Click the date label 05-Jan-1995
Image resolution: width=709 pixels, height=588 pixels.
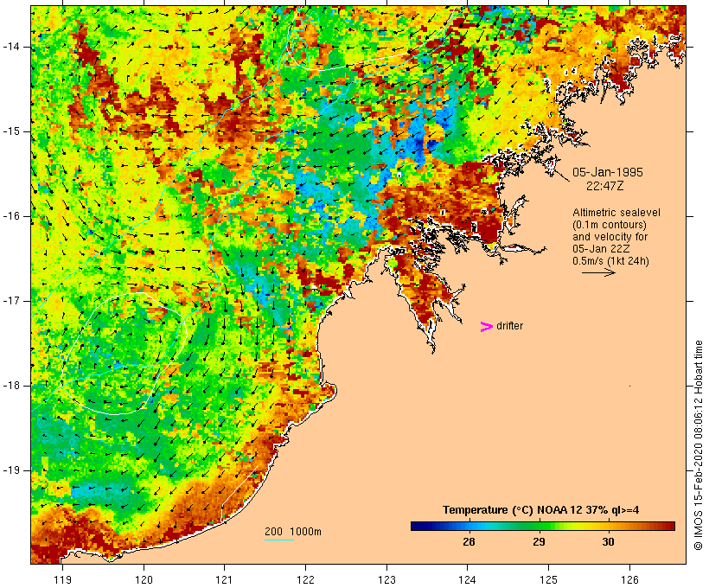(608, 172)
